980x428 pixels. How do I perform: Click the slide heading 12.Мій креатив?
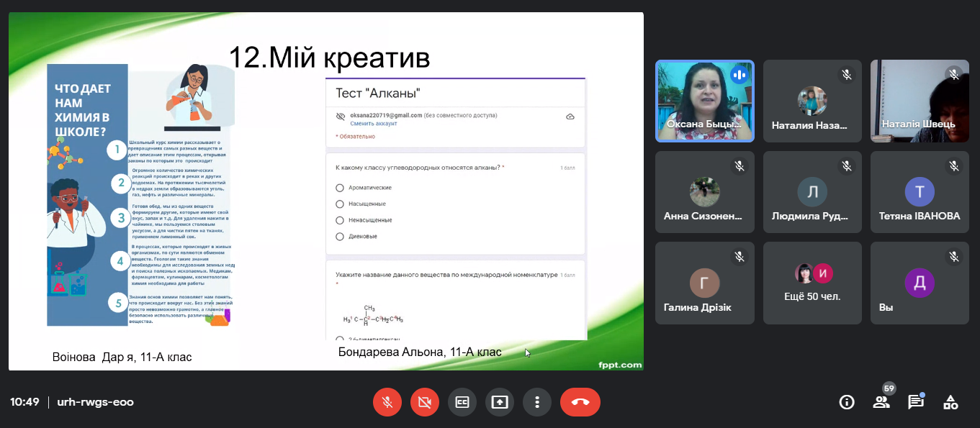pyautogui.click(x=329, y=58)
